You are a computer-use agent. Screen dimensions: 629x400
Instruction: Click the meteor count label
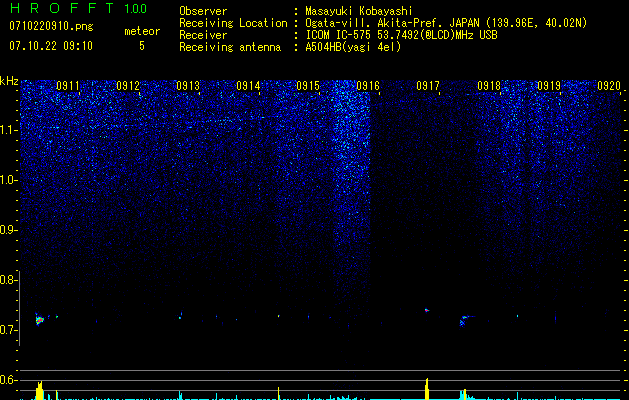pos(142,31)
